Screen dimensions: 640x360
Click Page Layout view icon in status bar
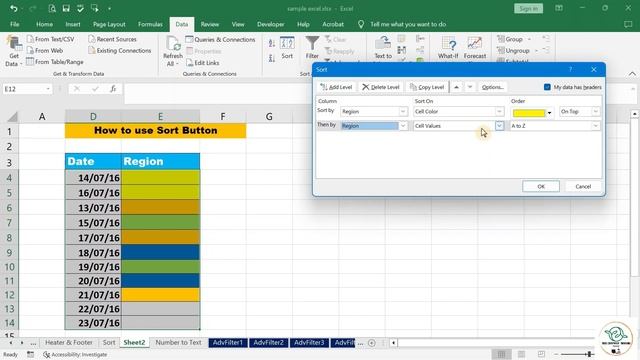(521, 354)
